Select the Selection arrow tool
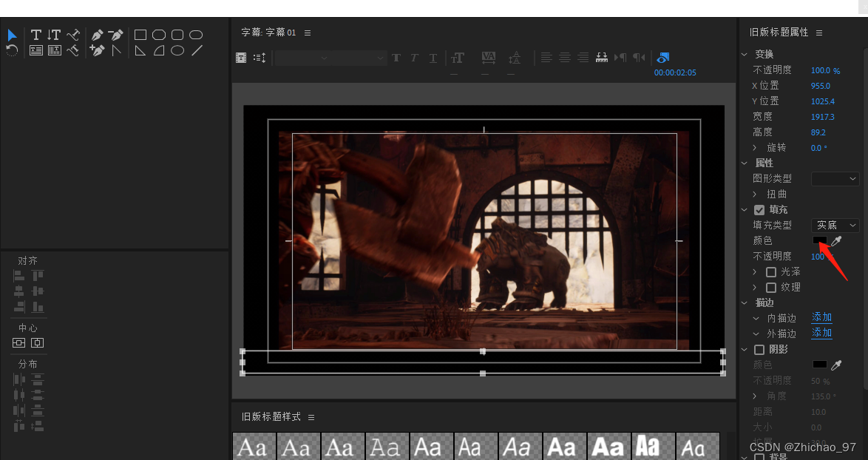Image resolution: width=868 pixels, height=460 pixels. 12,35
